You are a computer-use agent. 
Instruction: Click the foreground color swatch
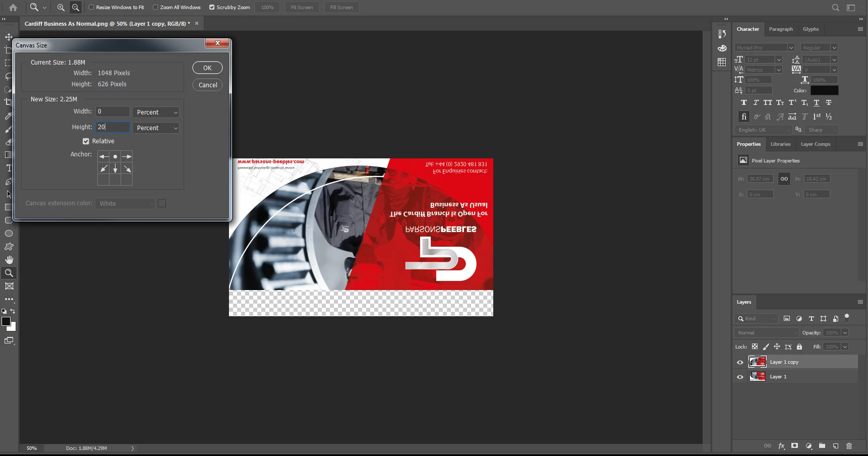(x=6, y=321)
